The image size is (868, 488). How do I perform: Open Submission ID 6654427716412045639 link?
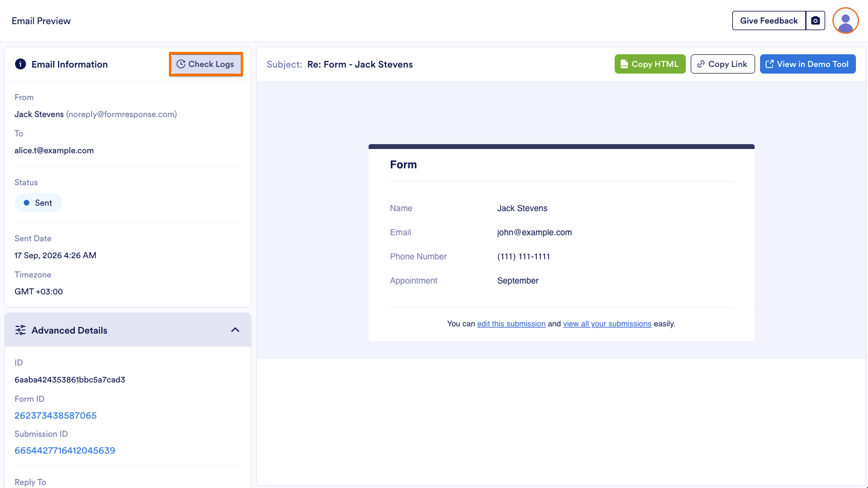point(65,451)
